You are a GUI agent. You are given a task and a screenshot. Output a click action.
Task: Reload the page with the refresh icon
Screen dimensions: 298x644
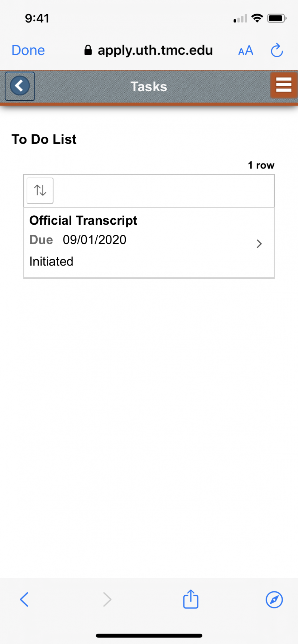click(x=277, y=50)
